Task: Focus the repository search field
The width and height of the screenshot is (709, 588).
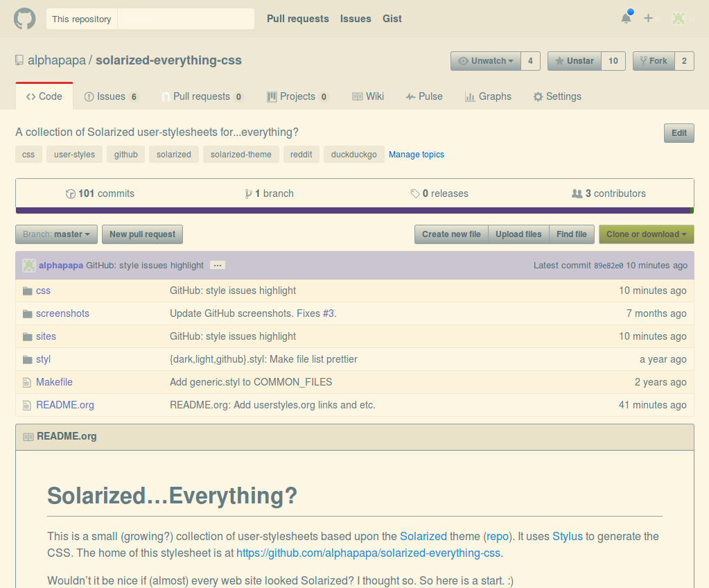Action: coord(186,19)
